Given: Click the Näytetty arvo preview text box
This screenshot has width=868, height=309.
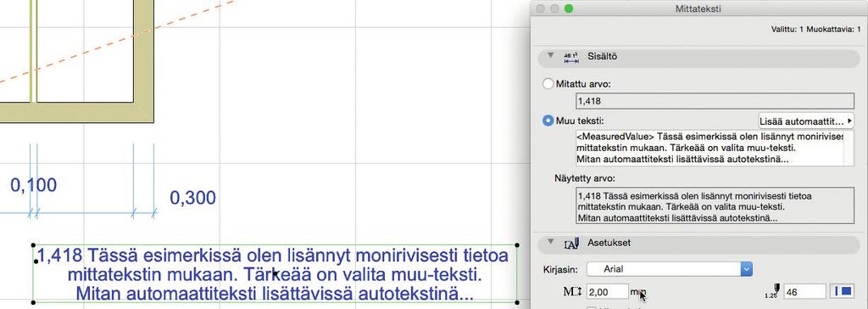Looking at the screenshot, I should [715, 206].
